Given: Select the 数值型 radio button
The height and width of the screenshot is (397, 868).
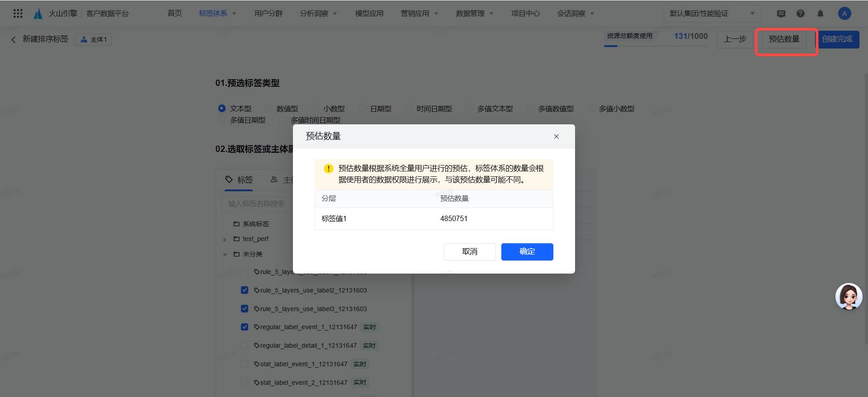Looking at the screenshot, I should click(x=269, y=109).
